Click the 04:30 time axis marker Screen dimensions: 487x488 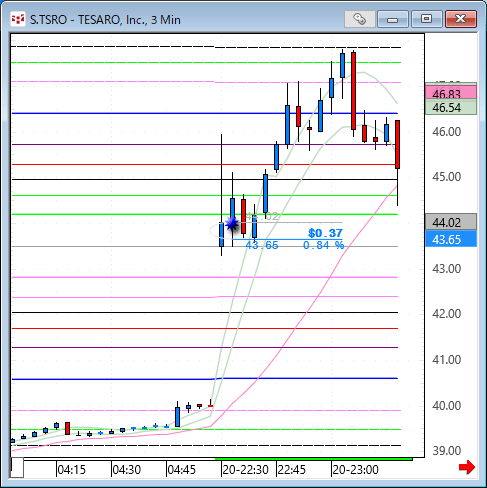click(x=126, y=469)
